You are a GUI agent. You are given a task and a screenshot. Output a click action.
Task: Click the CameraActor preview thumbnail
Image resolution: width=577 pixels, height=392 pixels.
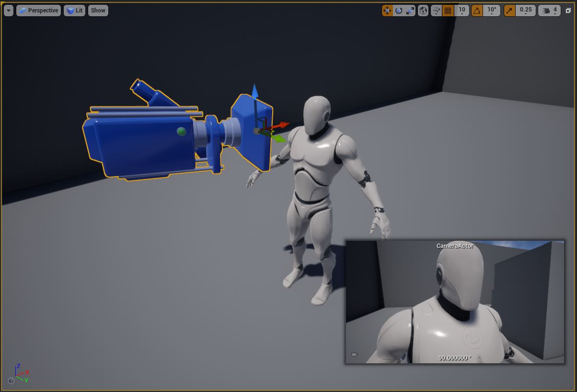coord(455,302)
